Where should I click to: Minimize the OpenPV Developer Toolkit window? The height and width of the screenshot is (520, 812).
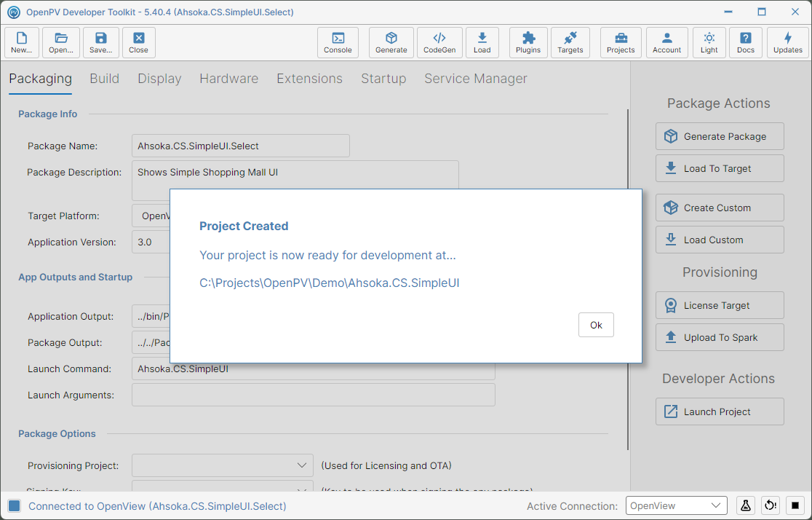tap(728, 12)
